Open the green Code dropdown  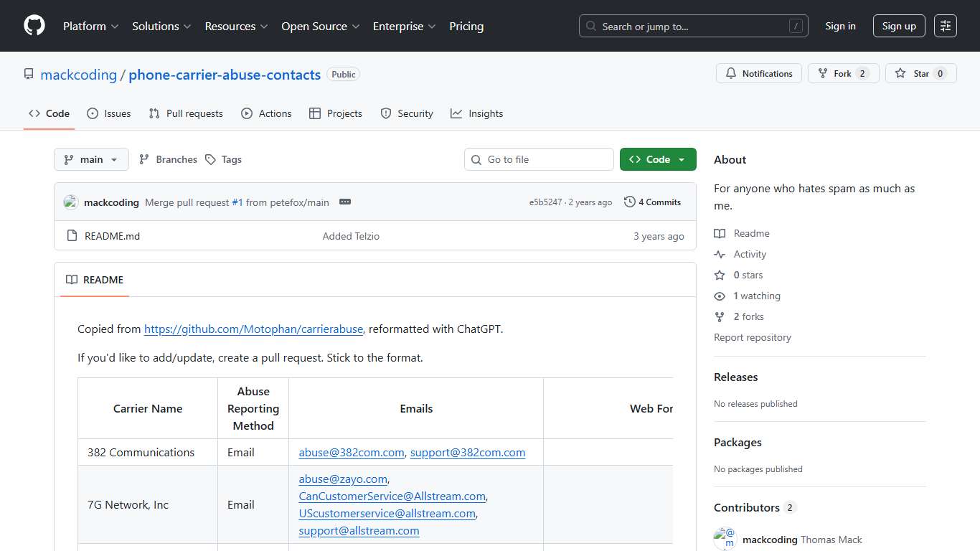pyautogui.click(x=658, y=159)
